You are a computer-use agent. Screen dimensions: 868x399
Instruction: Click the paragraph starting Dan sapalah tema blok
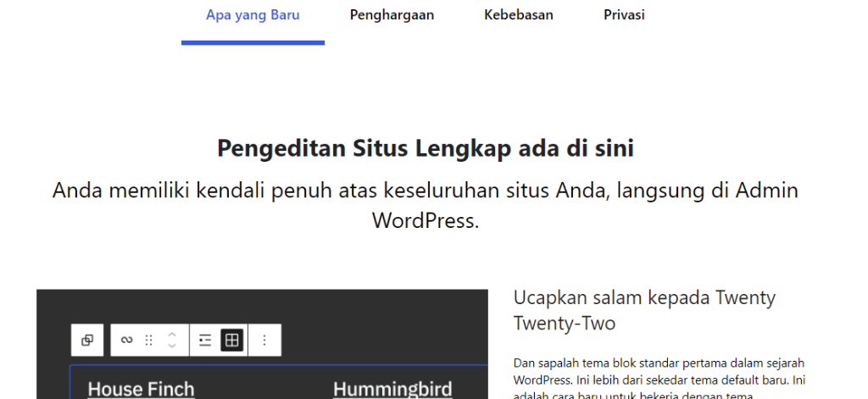659,380
